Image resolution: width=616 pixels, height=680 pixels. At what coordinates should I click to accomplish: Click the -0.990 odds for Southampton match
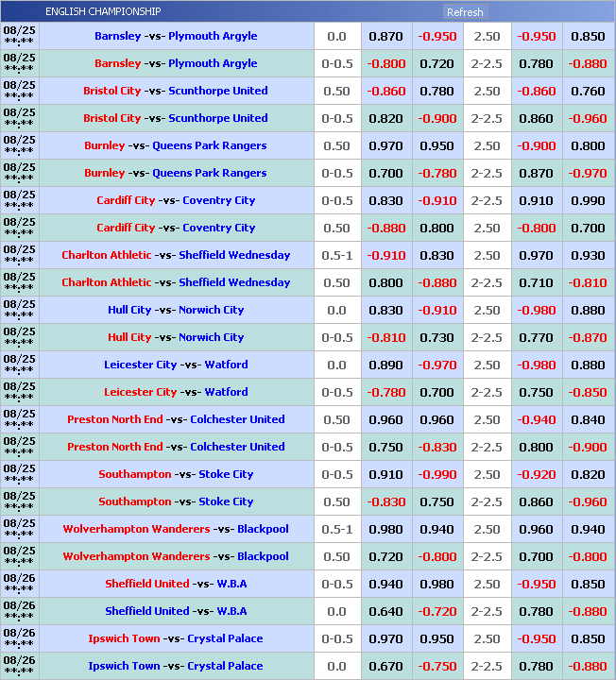436,475
